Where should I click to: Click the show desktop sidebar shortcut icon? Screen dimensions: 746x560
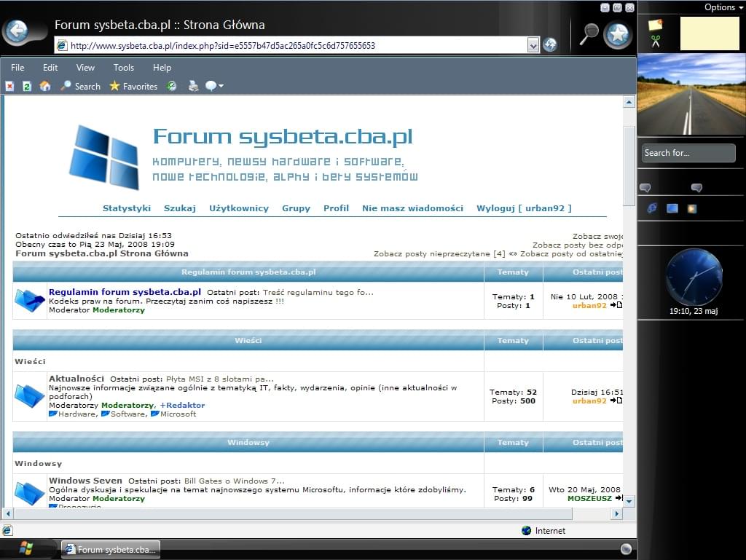click(672, 208)
